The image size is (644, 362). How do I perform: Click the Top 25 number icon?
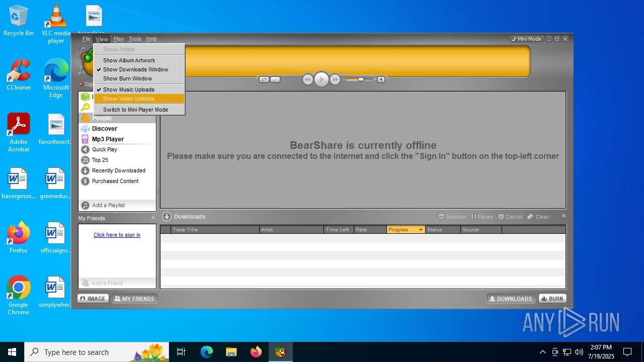tap(86, 160)
